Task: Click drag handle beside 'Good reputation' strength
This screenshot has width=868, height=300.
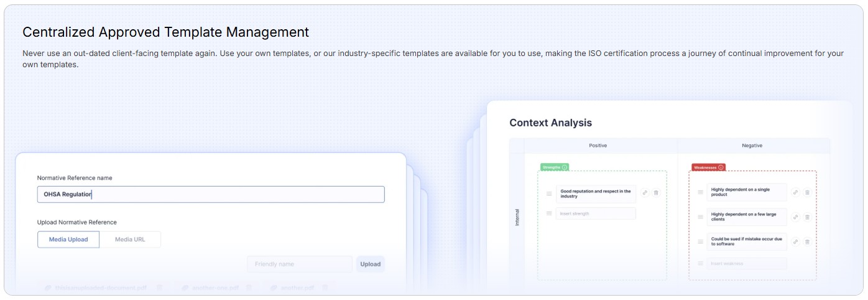Action: coord(549,194)
